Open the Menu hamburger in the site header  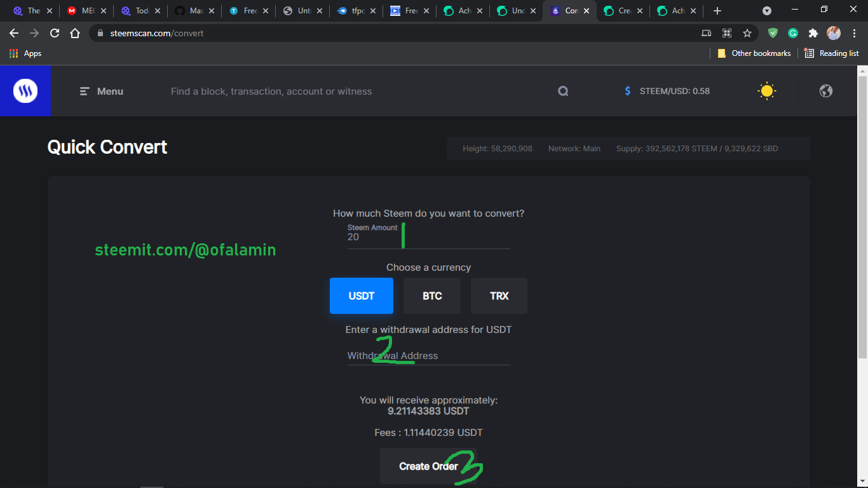coord(102,91)
